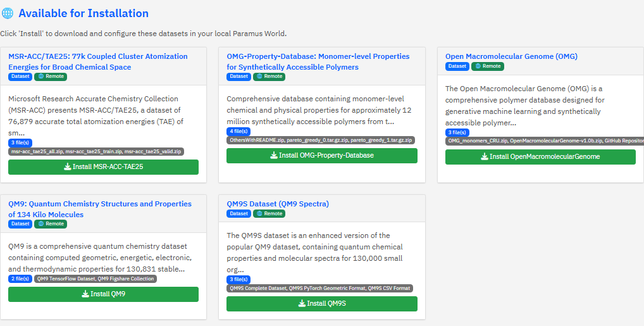Click the download icon on Install MSR-ACC-TAE25
This screenshot has width=644, height=326.
pos(68,167)
